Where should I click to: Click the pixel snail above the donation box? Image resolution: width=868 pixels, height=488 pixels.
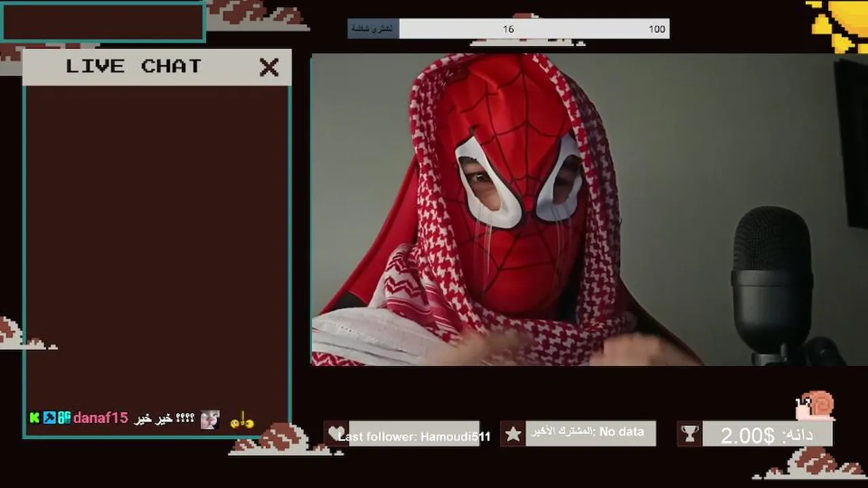click(x=816, y=405)
